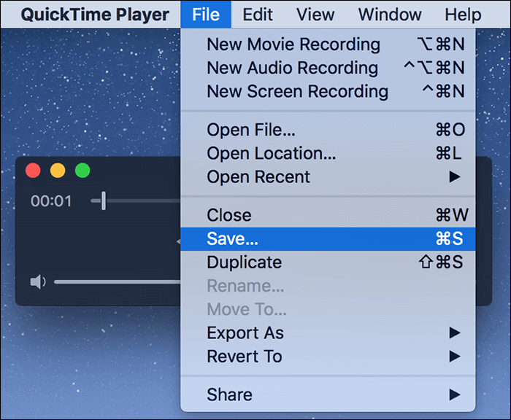The height and width of the screenshot is (420, 511).
Task: Click the playback position scrubber handle
Action: 104,201
